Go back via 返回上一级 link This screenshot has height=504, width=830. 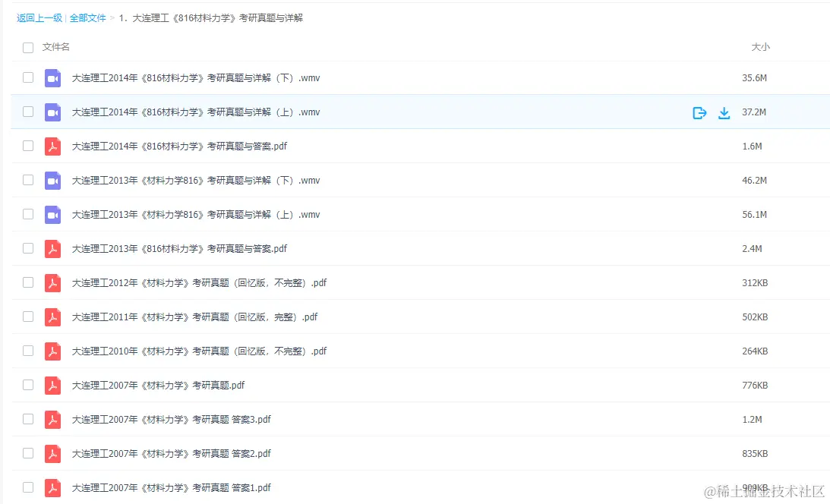pyautogui.click(x=39, y=18)
